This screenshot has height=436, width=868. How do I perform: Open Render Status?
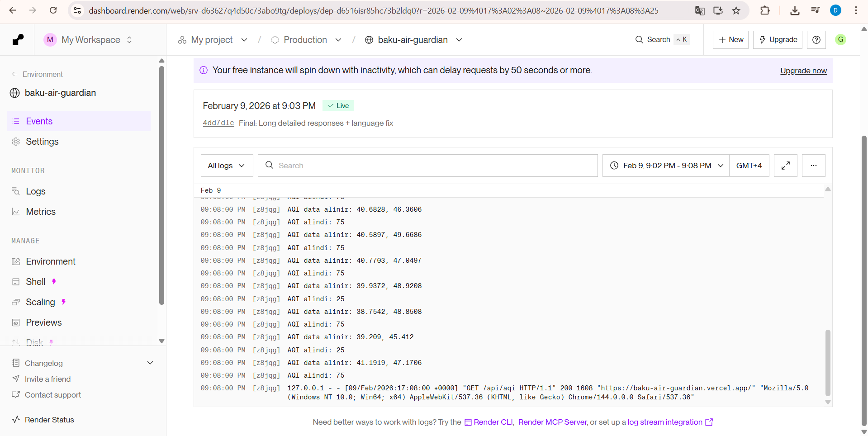click(43, 420)
